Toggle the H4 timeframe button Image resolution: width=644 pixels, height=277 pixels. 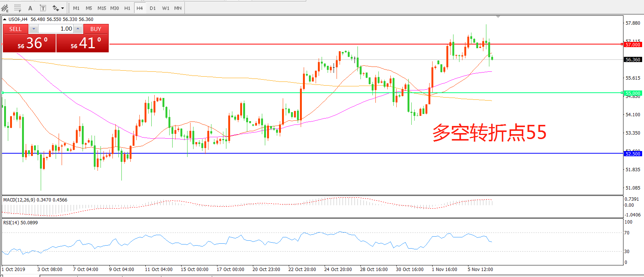pos(139,8)
